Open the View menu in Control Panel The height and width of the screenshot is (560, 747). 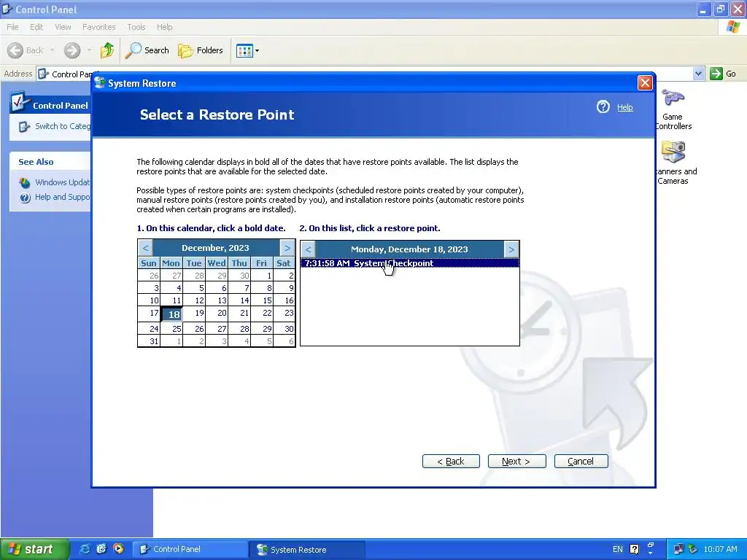[63, 27]
